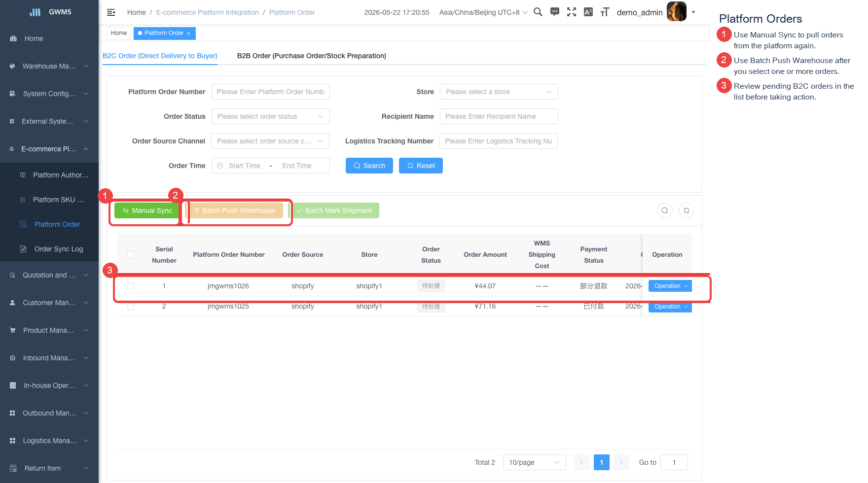868x483 pixels.
Task: Click the Reset button
Action: (421, 166)
